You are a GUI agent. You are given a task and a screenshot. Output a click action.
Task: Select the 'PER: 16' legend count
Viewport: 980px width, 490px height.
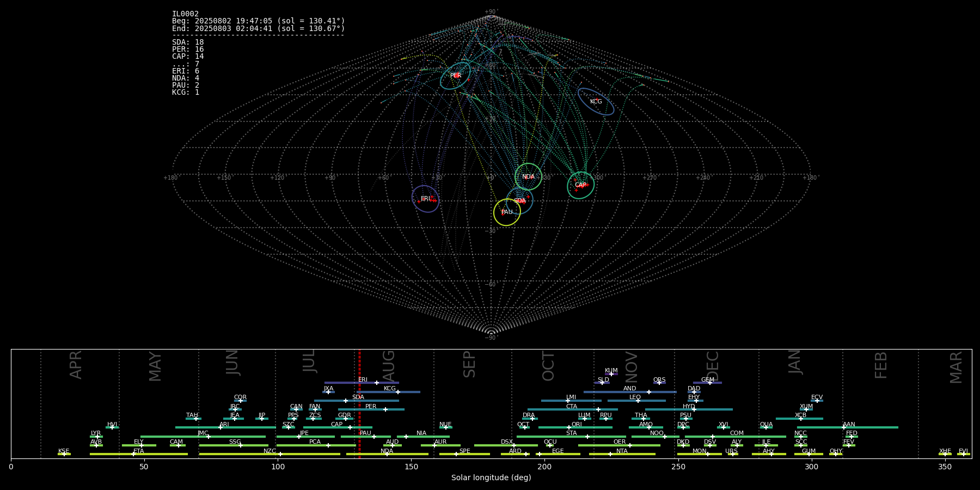(x=188, y=50)
